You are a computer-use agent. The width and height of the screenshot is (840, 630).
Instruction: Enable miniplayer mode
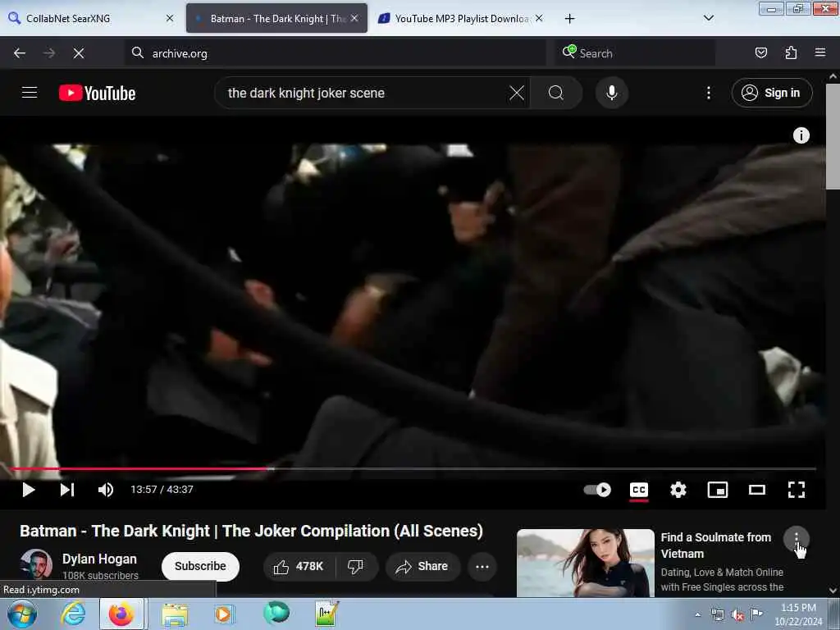717,489
